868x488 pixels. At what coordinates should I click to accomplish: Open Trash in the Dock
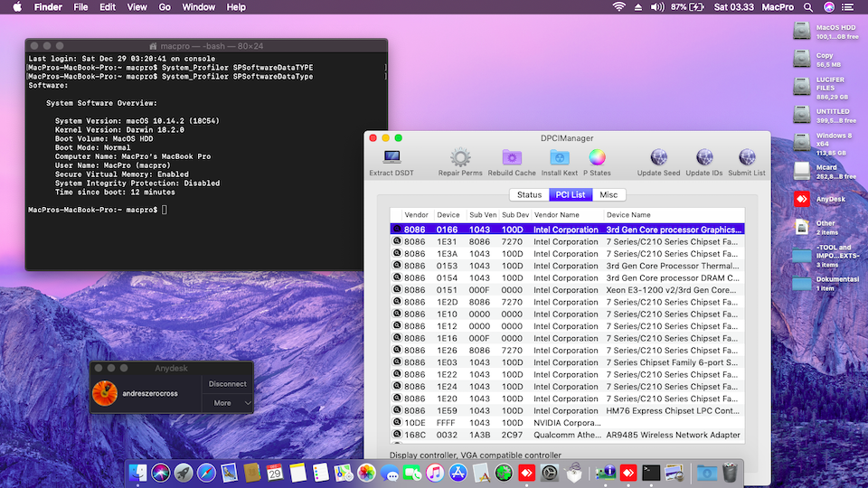pos(731,473)
